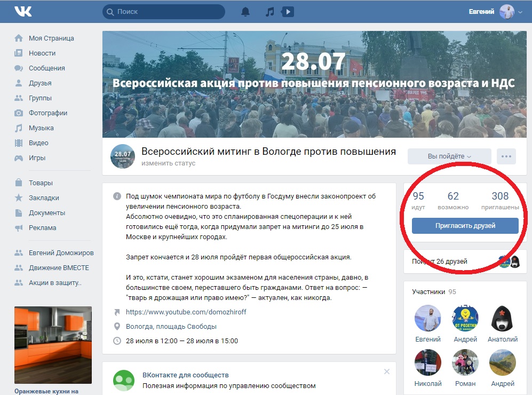Click the event avatar 28.07 thumbnail
The width and height of the screenshot is (532, 395).
(x=122, y=156)
